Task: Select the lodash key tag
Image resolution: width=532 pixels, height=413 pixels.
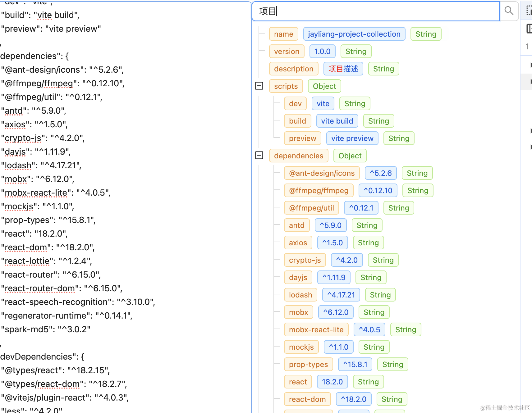Action: [300, 295]
